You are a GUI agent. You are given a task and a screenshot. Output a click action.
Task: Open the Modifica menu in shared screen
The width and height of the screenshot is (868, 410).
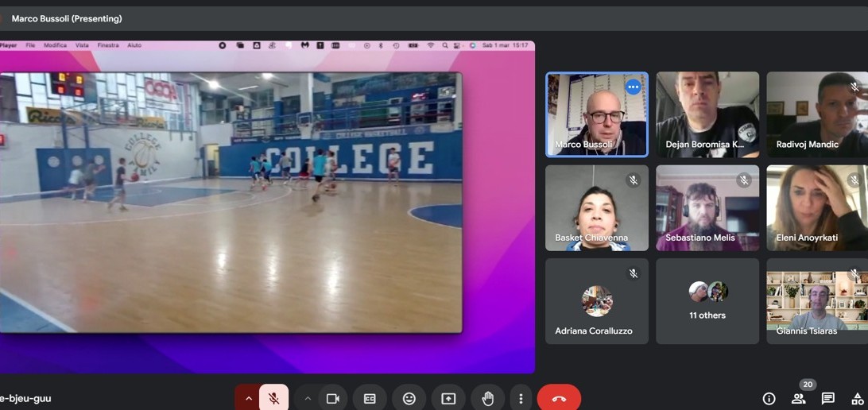point(55,45)
